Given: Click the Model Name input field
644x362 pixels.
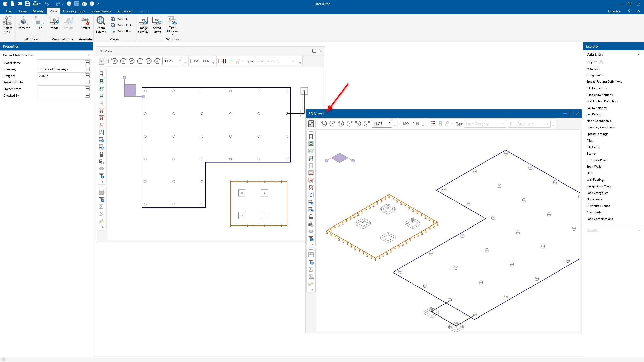Looking at the screenshot, I should (x=61, y=63).
